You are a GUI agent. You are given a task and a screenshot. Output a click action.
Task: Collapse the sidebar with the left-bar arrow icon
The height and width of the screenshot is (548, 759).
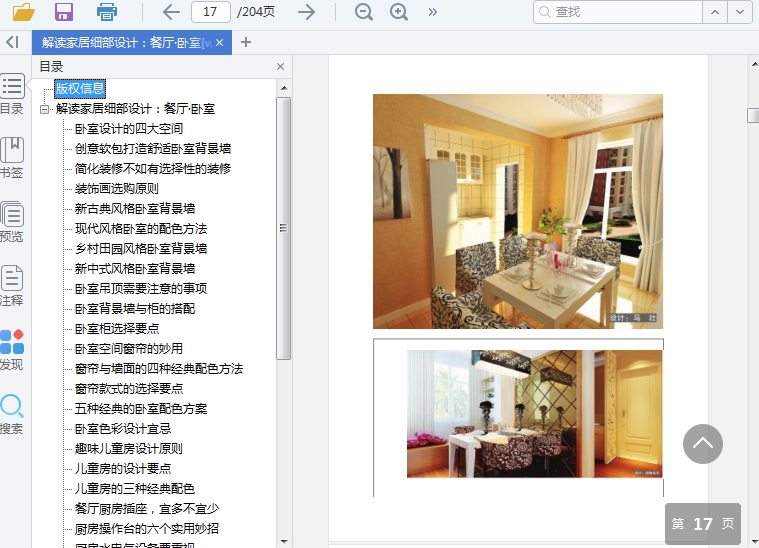[12, 42]
